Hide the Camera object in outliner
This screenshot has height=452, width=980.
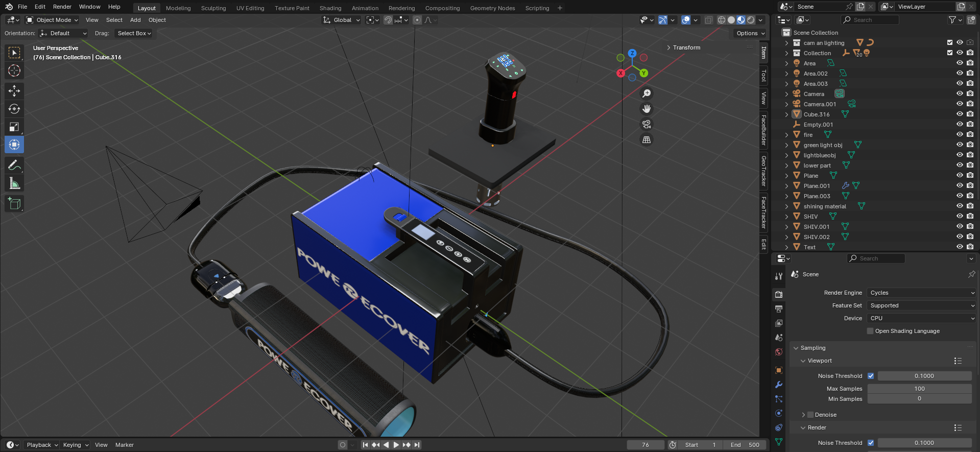(960, 94)
